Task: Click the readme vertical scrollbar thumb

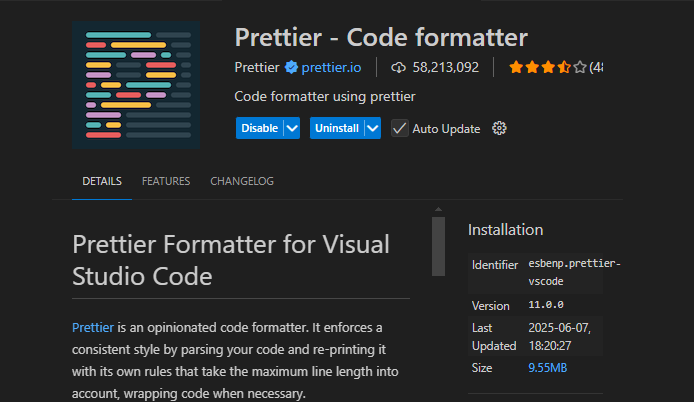Action: [x=438, y=246]
